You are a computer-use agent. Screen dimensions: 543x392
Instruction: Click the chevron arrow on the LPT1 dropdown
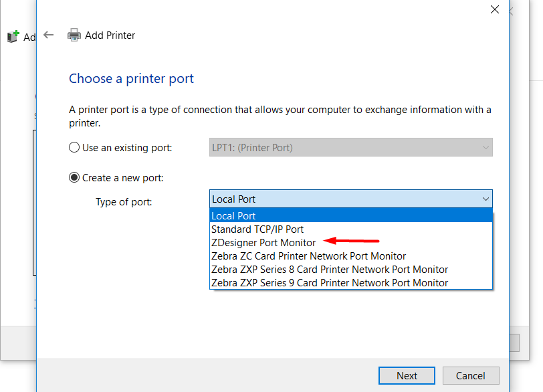tap(485, 147)
